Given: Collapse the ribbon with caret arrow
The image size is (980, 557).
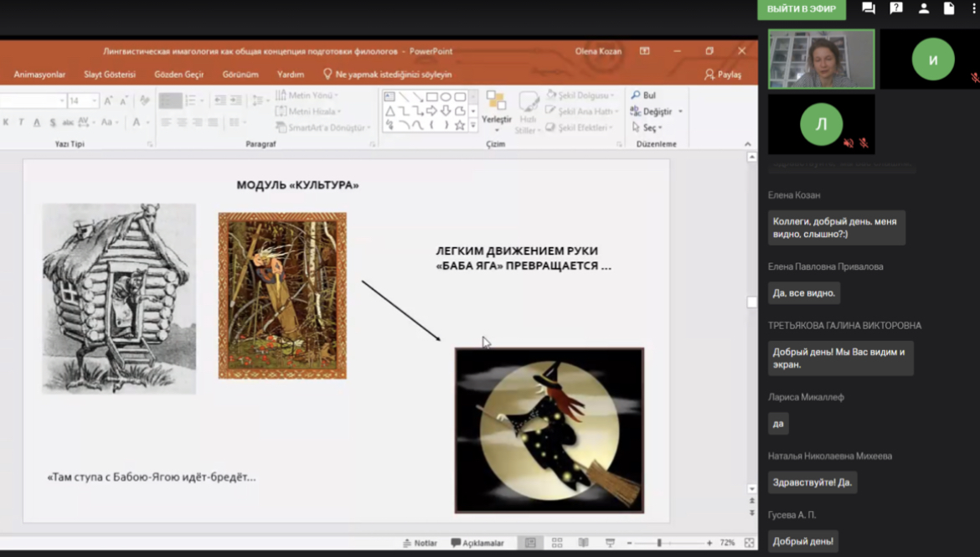Looking at the screenshot, I should point(748,144).
